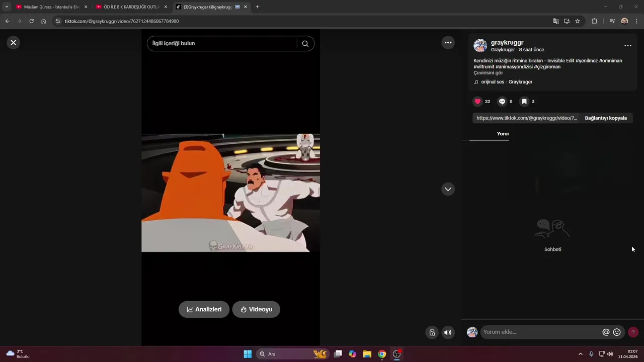Open the three-dot menu beside the video
The image size is (644, 362).
[448, 43]
